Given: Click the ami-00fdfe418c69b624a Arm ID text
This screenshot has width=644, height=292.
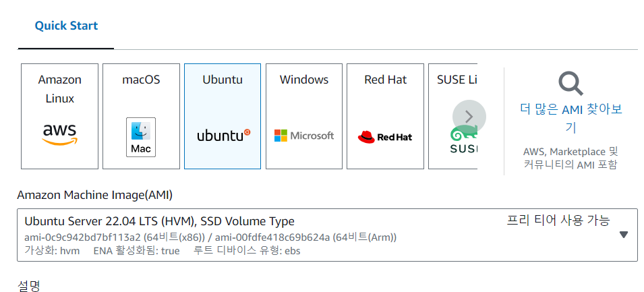Looking at the screenshot, I should click(x=305, y=237).
